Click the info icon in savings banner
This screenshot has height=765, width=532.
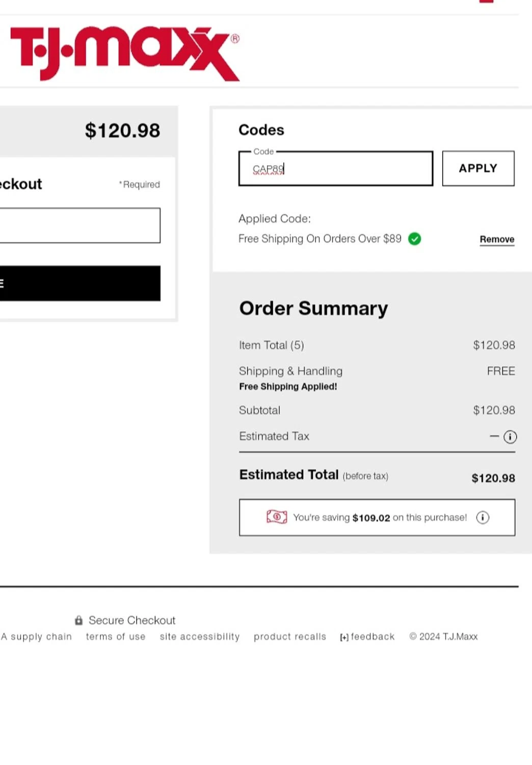pyautogui.click(x=483, y=518)
